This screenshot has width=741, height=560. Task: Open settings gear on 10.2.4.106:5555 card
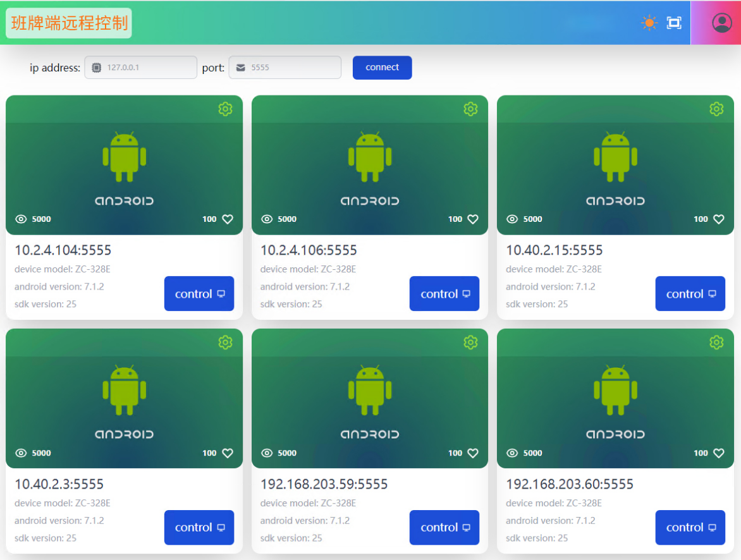coord(470,109)
